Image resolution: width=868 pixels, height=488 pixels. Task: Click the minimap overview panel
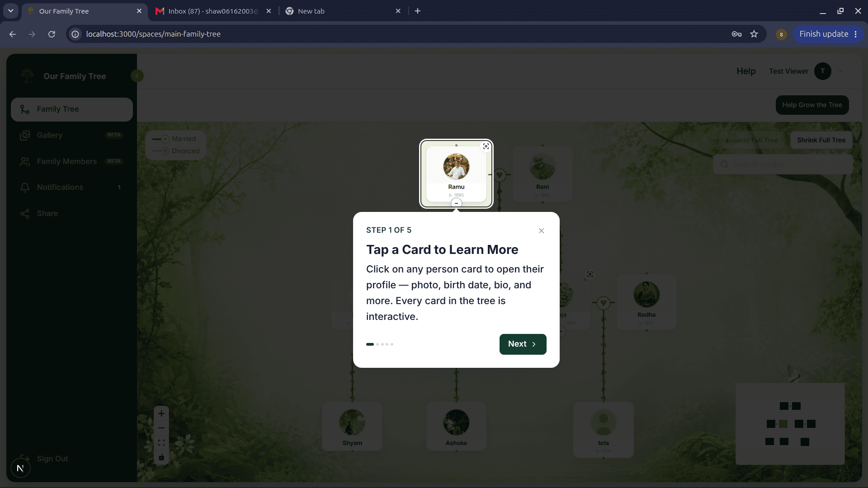(x=790, y=424)
